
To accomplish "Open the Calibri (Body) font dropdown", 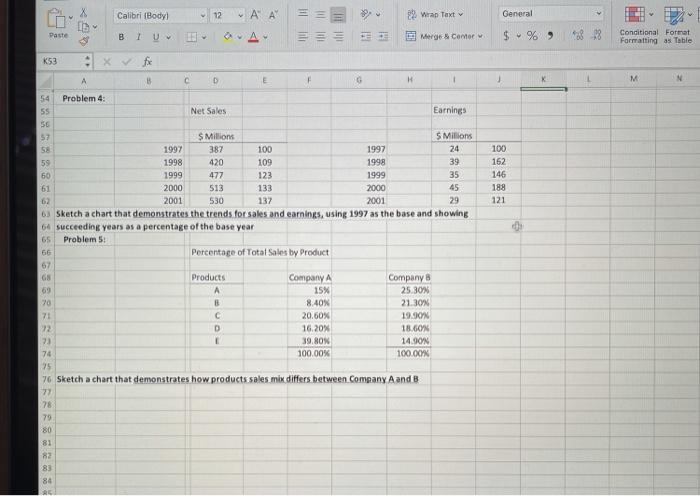I will click(203, 16).
